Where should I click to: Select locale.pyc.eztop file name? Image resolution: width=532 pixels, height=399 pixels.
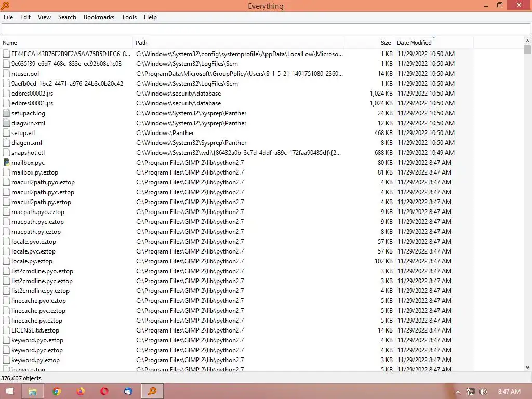[x=33, y=251]
